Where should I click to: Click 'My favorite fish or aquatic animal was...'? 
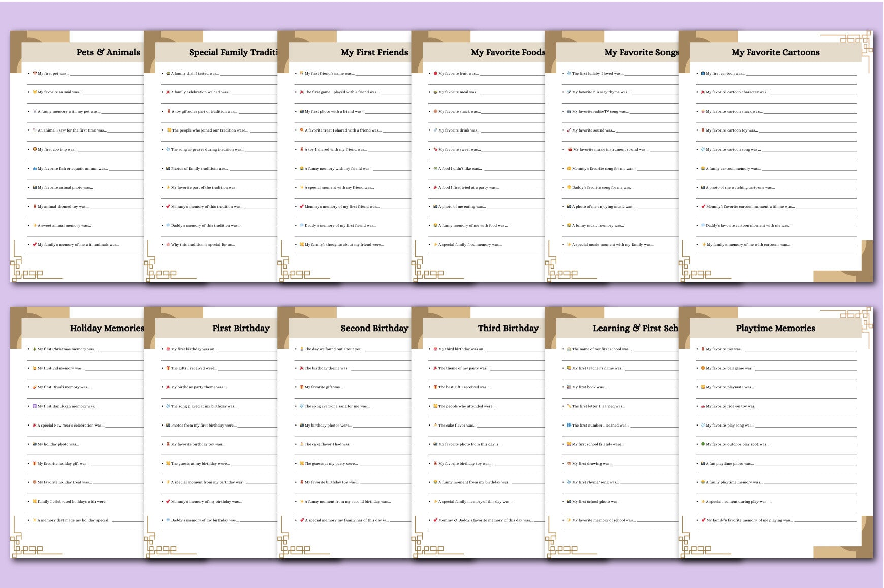click(73, 169)
